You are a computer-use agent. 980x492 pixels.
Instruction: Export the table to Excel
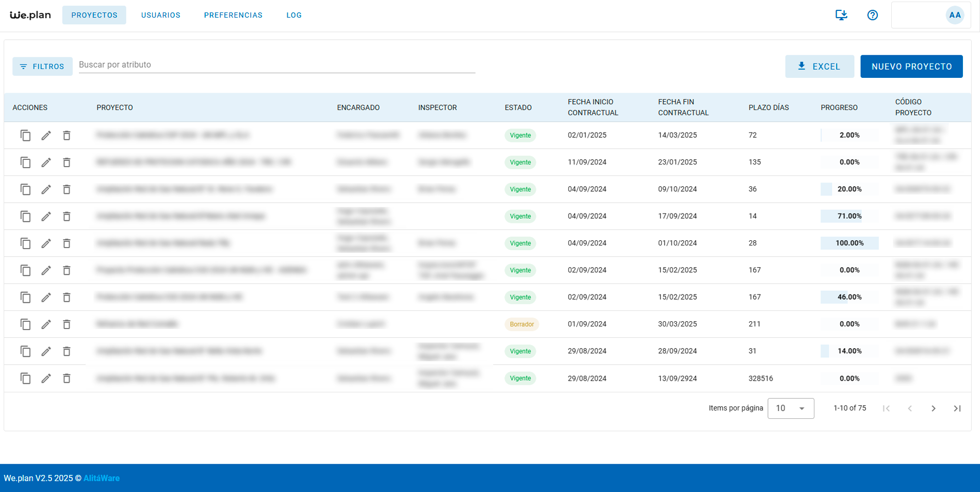pos(820,67)
